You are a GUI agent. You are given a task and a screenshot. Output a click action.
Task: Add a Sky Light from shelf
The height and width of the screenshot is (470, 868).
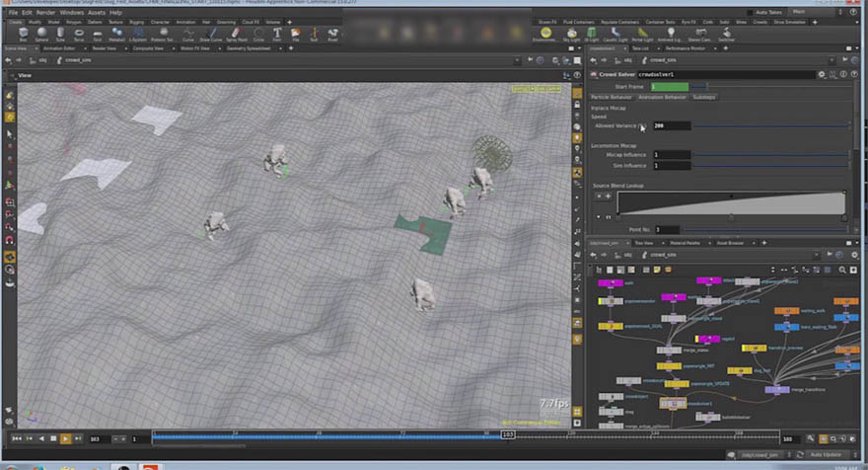[572, 35]
